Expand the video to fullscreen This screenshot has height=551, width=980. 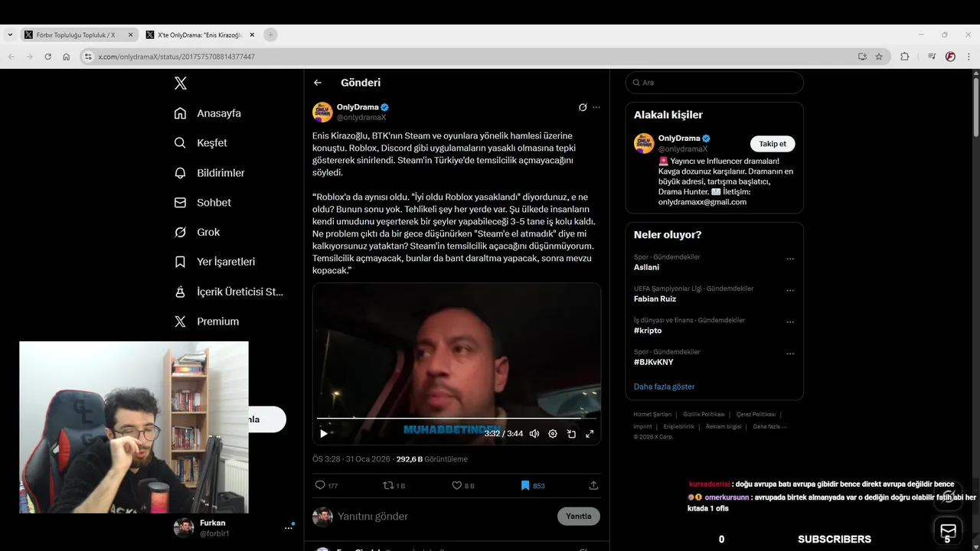click(x=590, y=434)
